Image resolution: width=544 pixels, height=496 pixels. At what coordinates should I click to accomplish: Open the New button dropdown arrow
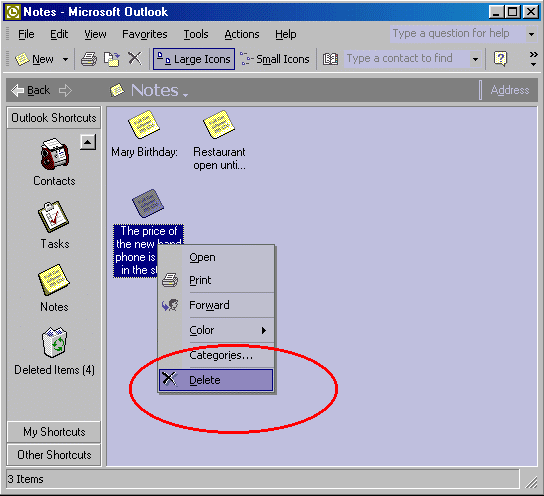65,59
